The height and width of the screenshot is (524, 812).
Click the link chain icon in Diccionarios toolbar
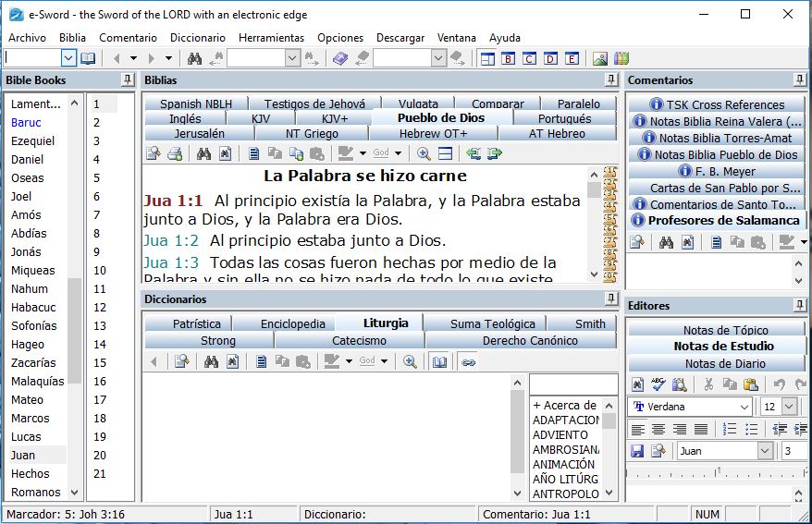pos(468,362)
